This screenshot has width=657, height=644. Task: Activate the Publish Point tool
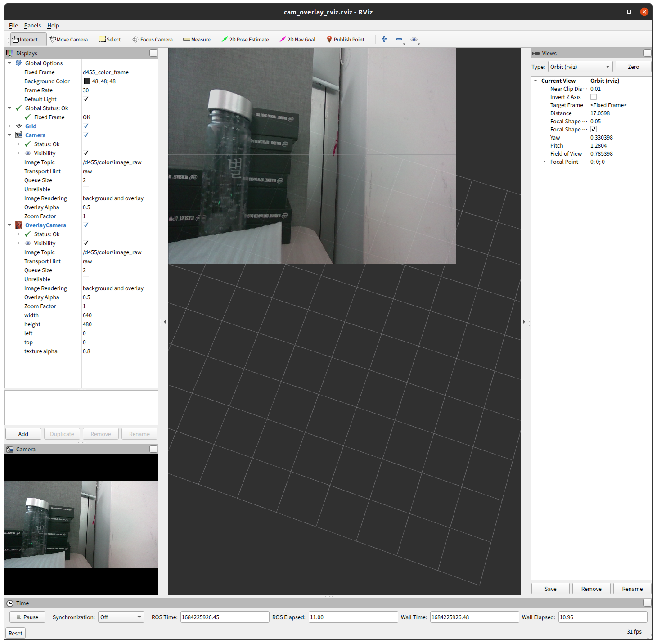click(346, 39)
